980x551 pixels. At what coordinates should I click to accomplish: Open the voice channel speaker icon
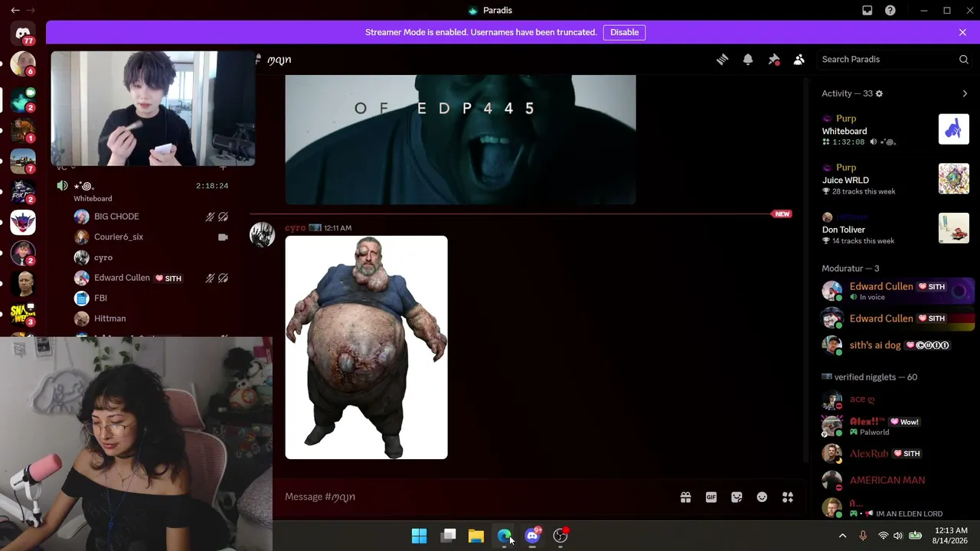62,186
